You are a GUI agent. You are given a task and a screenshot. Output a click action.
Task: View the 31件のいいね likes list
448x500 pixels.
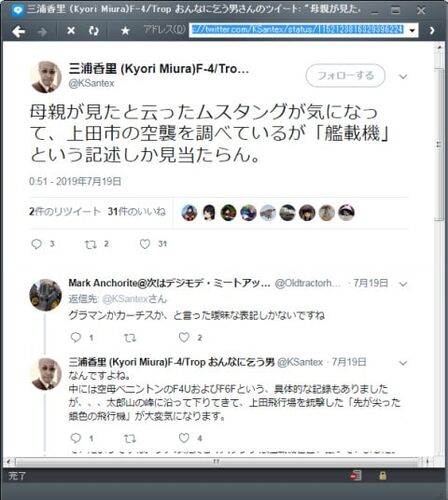[137, 211]
